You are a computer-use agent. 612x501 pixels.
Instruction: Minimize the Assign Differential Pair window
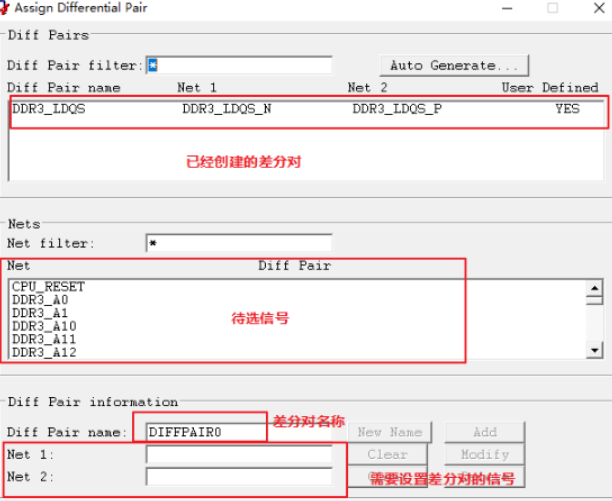507,8
